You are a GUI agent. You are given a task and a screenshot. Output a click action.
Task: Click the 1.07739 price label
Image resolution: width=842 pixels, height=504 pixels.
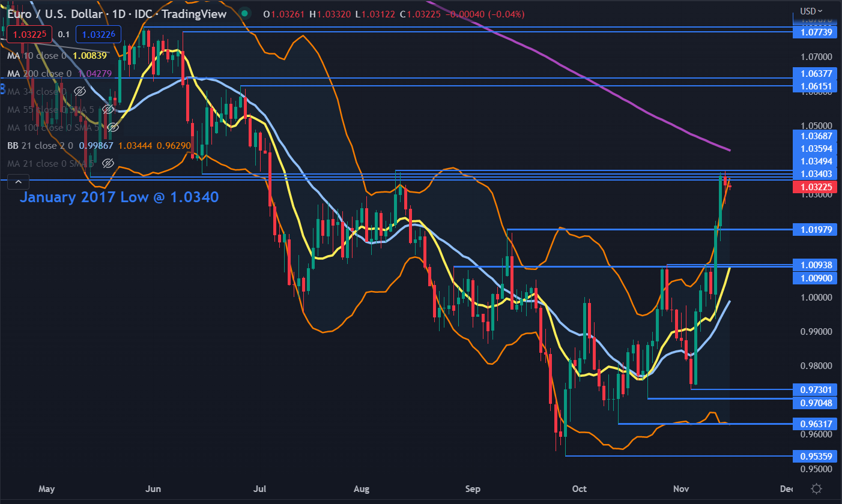(815, 32)
